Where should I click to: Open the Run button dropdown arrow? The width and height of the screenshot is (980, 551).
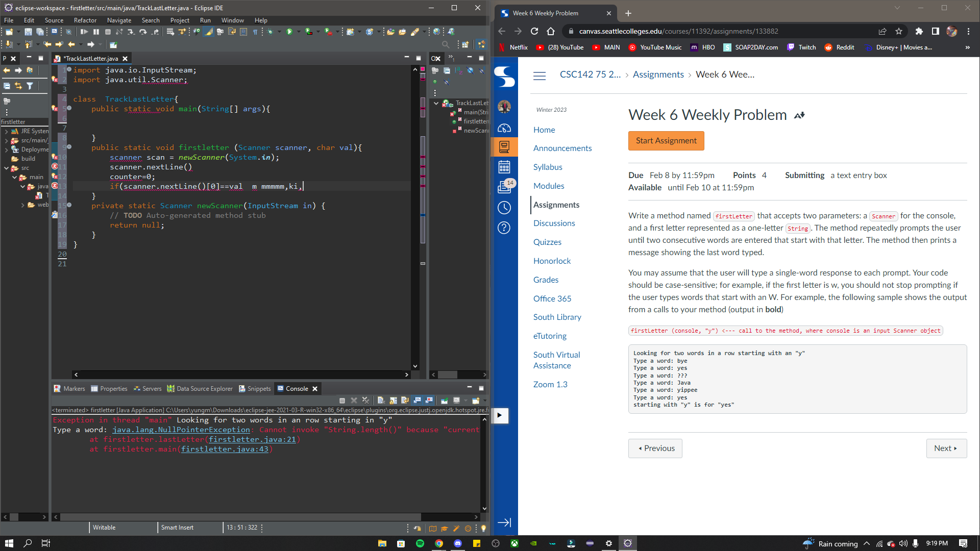coord(298,32)
